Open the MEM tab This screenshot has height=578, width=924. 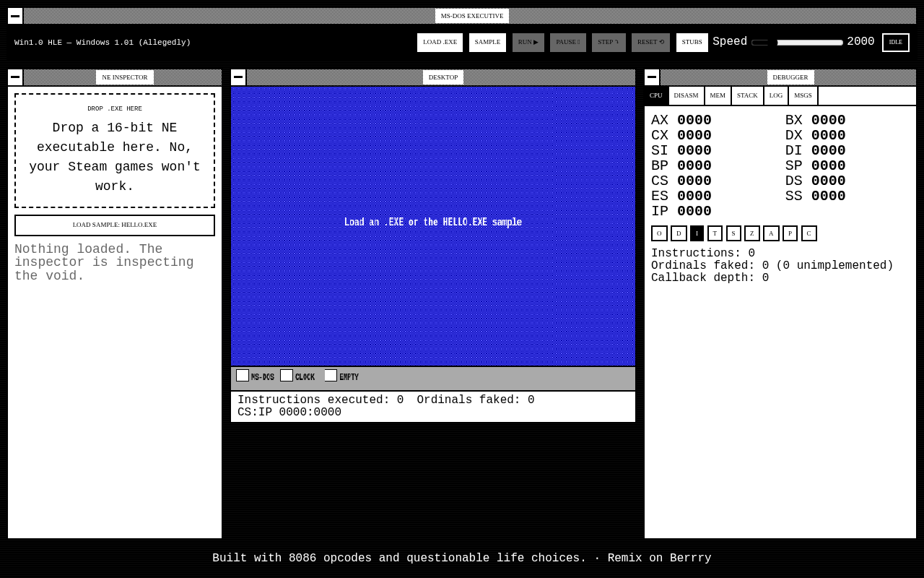coord(718,95)
